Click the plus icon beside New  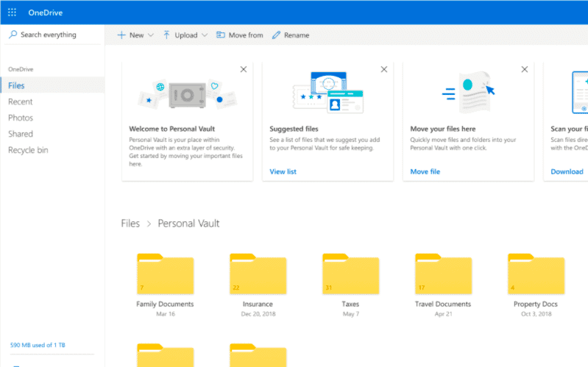pos(121,35)
